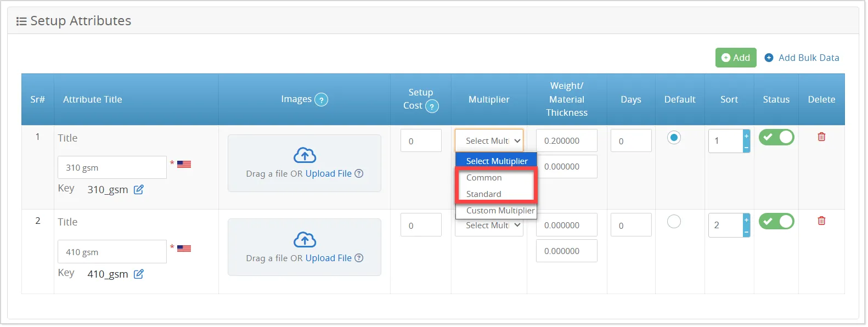Click Upload File link in 410 gsm row

click(x=329, y=258)
